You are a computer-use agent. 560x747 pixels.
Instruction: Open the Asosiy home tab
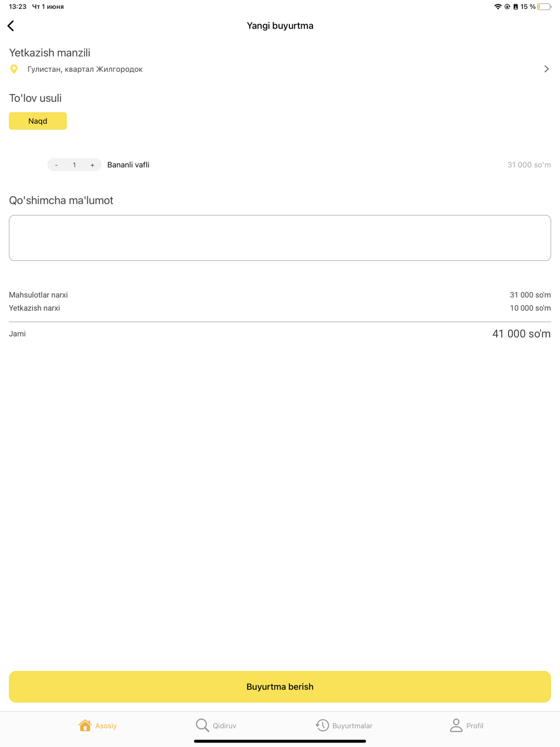point(97,725)
